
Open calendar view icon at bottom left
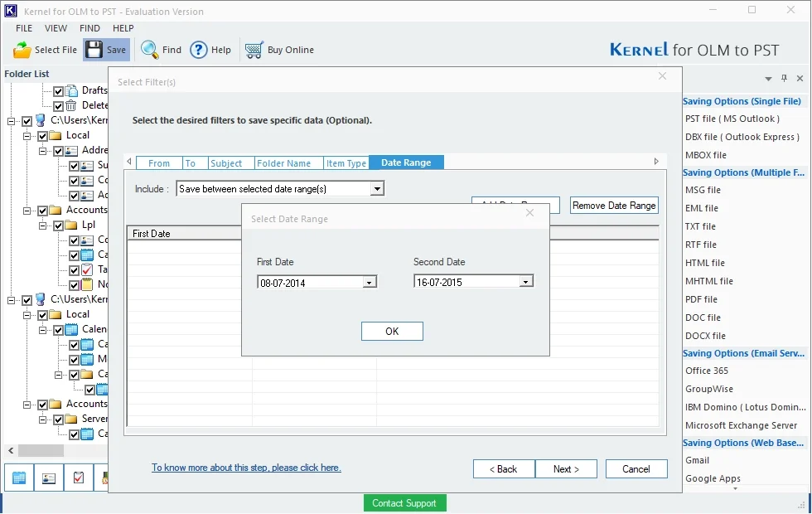click(19, 478)
